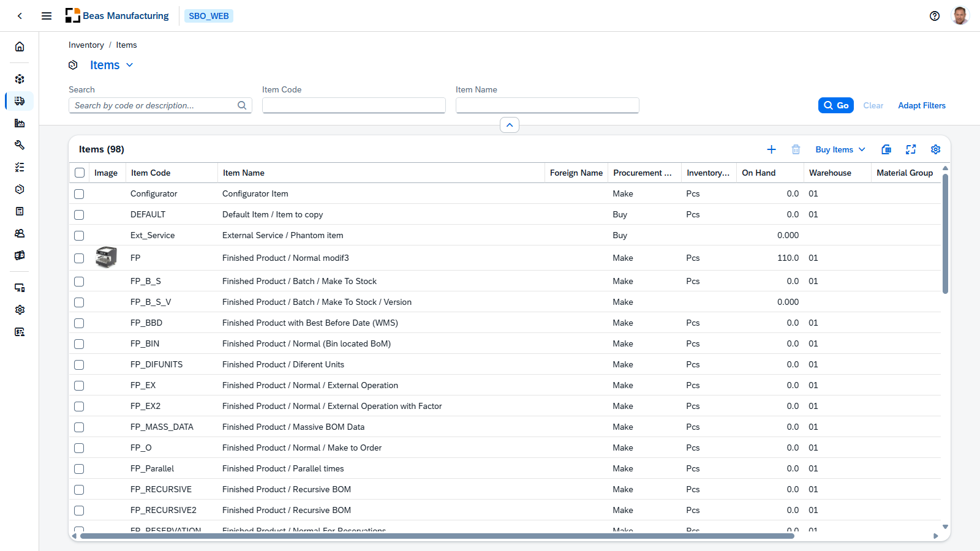Open the Items title variant dropdown
This screenshot has width=980, height=551.
pyautogui.click(x=129, y=65)
